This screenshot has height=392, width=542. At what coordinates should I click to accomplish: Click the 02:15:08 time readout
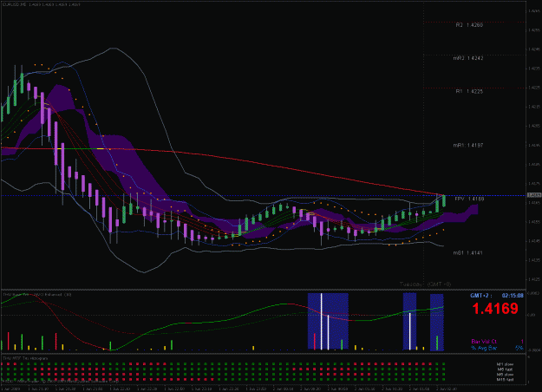point(513,296)
